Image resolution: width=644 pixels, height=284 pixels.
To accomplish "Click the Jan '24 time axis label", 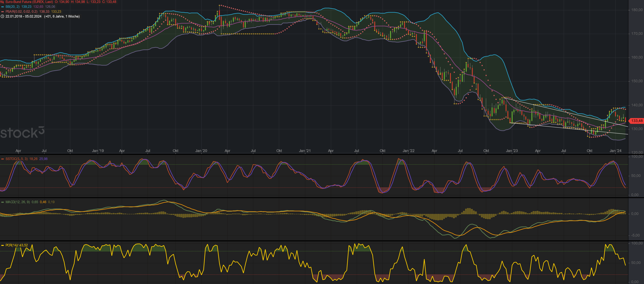I will (x=615, y=151).
